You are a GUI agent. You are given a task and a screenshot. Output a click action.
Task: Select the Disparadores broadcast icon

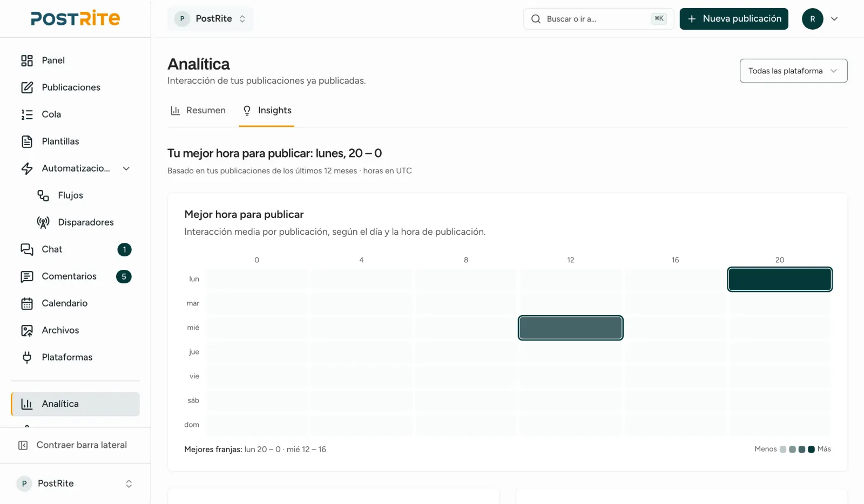coord(43,222)
